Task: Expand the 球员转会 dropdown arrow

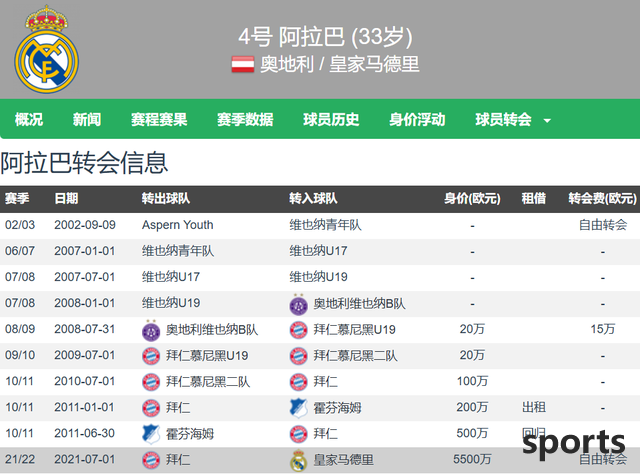Action: (x=547, y=120)
